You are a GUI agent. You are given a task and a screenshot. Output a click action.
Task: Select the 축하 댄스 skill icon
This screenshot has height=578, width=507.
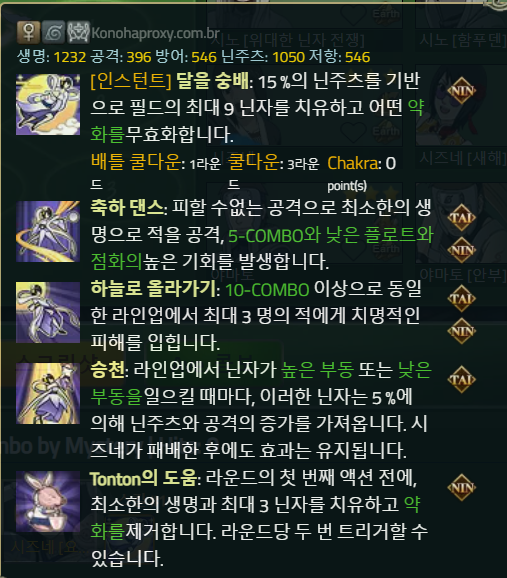tap(48, 231)
